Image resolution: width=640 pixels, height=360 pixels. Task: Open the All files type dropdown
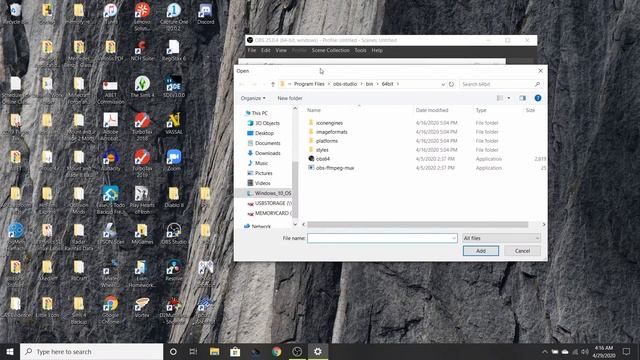coord(501,238)
